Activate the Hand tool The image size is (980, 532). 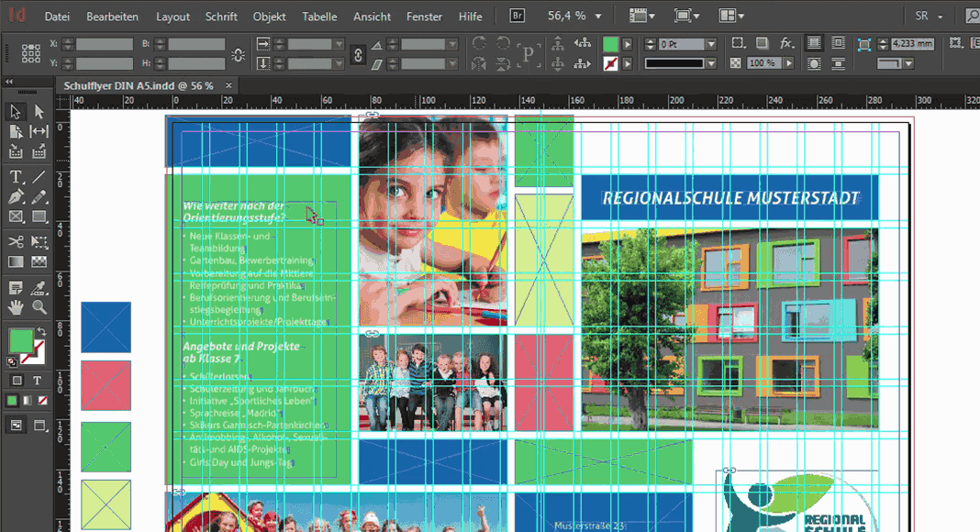pos(16,307)
